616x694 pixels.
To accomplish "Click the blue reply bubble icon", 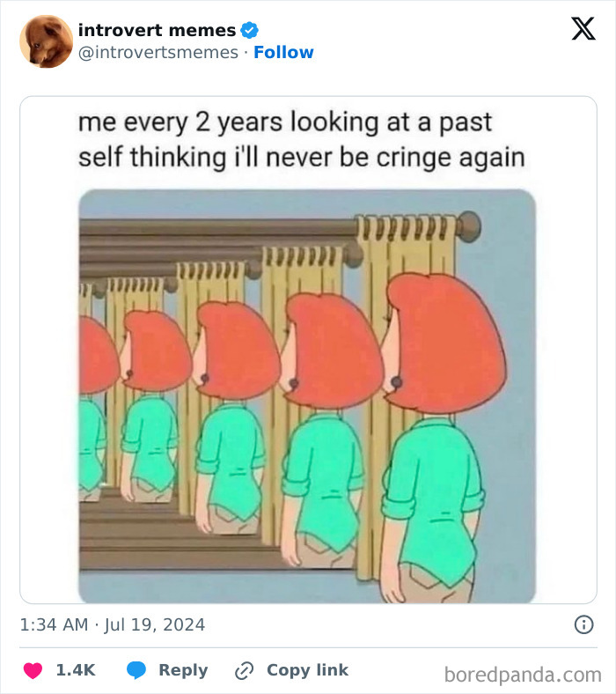I will [136, 670].
